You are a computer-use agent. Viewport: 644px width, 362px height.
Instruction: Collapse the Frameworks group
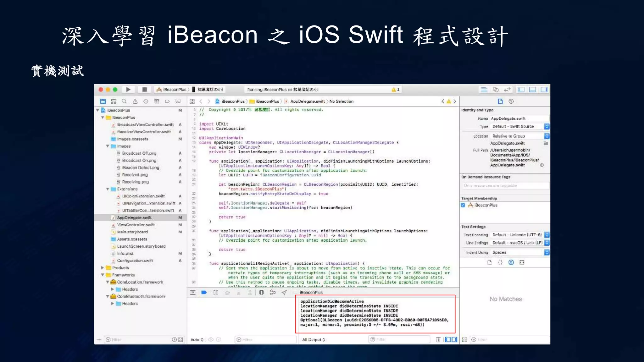(x=103, y=275)
